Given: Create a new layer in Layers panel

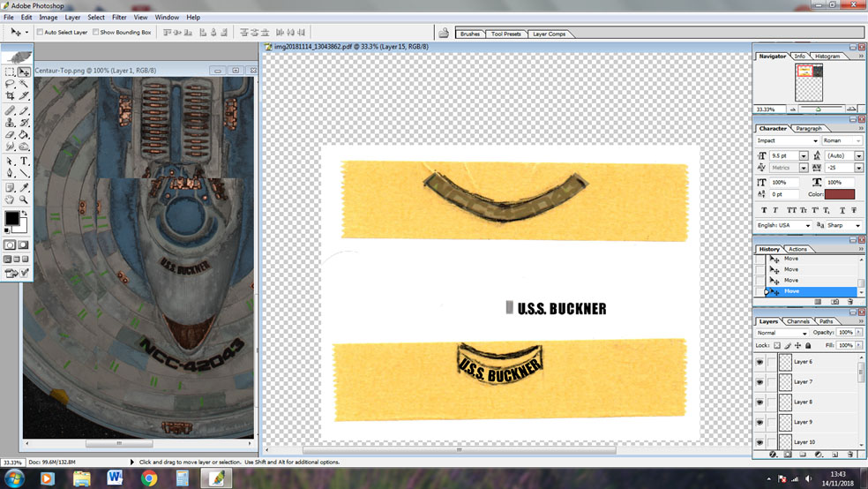Looking at the screenshot, I should click(834, 455).
